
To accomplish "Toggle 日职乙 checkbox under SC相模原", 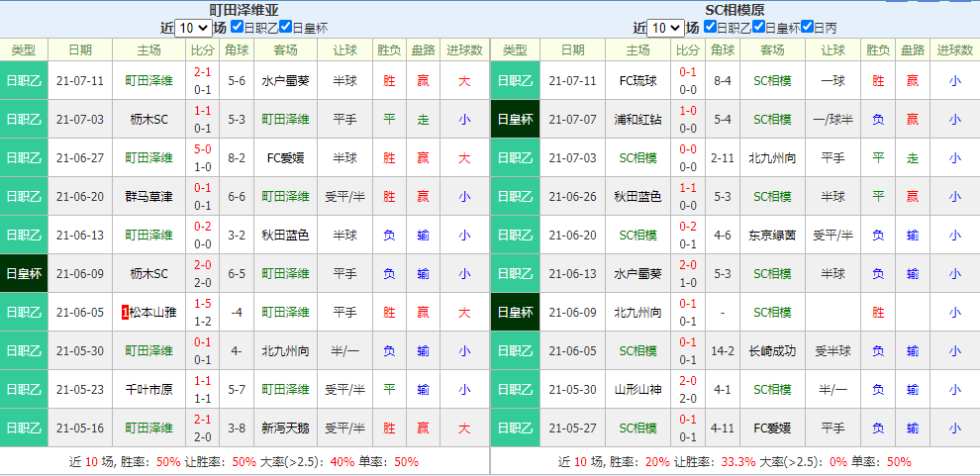I will click(709, 28).
